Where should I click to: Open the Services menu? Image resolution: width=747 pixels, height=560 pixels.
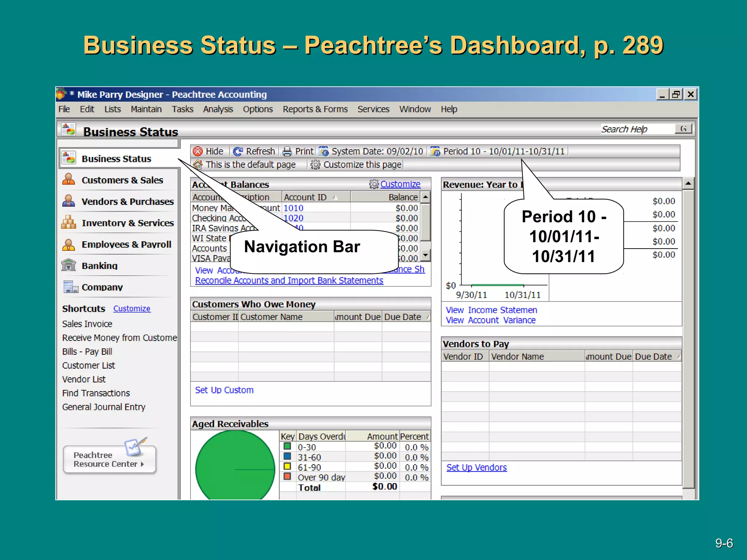[373, 109]
